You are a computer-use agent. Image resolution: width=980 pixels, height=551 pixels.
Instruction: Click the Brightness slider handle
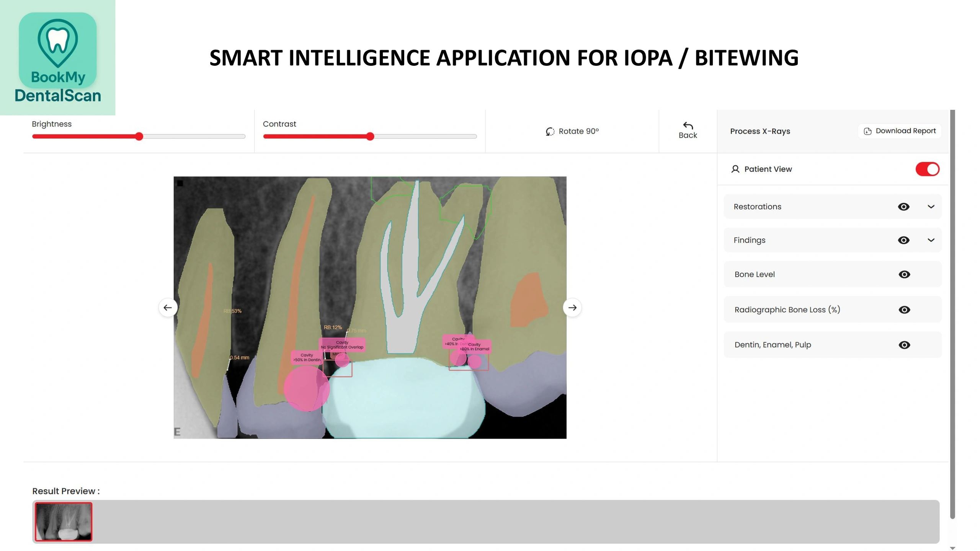139,137
